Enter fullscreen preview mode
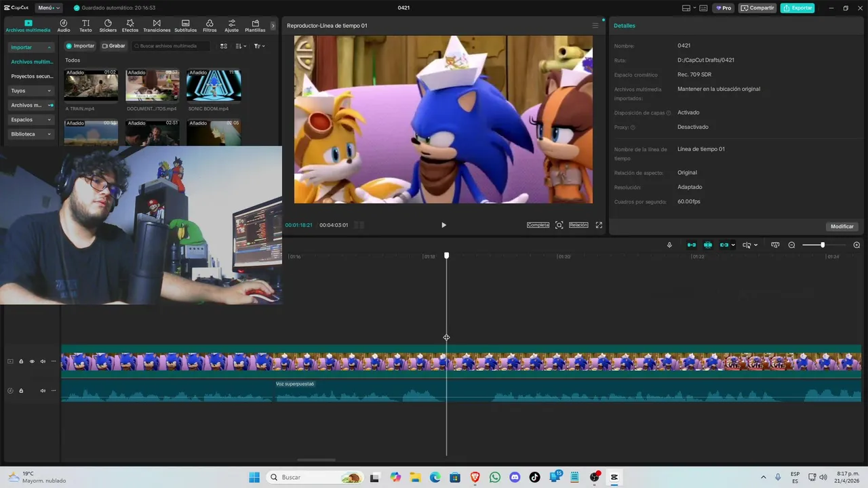This screenshot has width=868, height=488. tap(599, 225)
